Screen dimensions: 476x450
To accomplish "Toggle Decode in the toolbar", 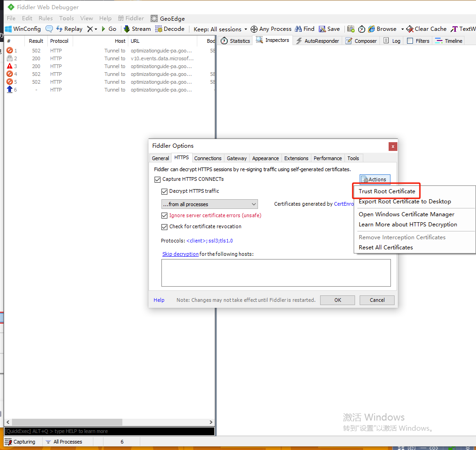I will click(170, 29).
